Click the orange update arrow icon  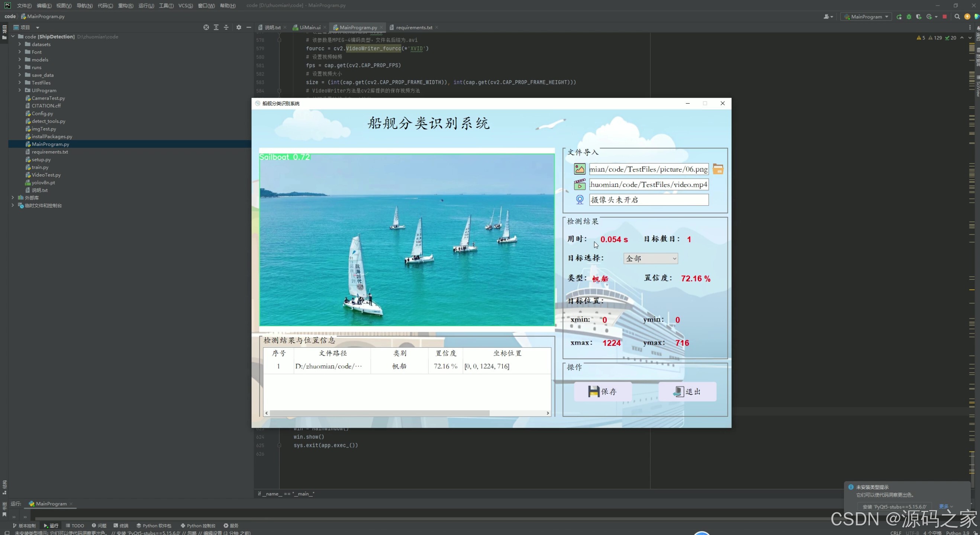(x=967, y=16)
